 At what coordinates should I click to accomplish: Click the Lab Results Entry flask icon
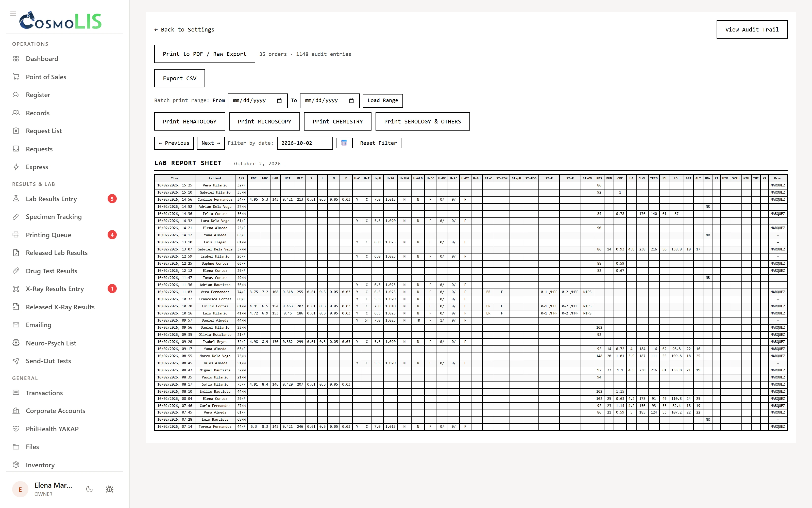[16, 199]
